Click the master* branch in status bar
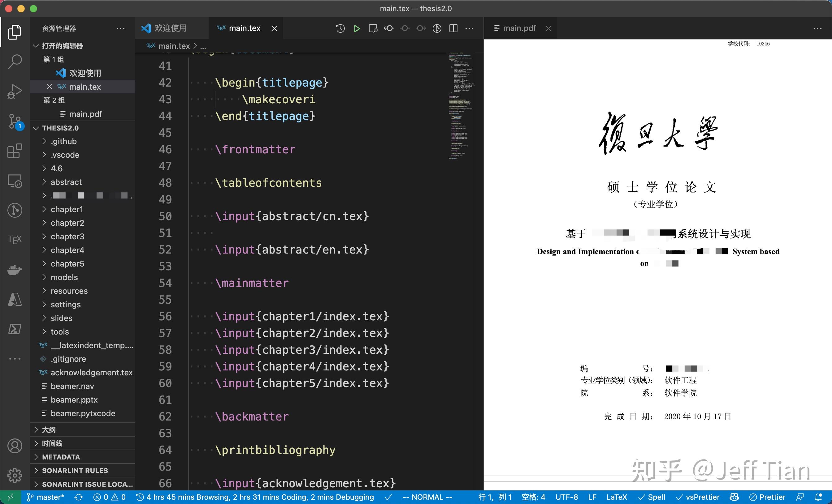 point(45,497)
